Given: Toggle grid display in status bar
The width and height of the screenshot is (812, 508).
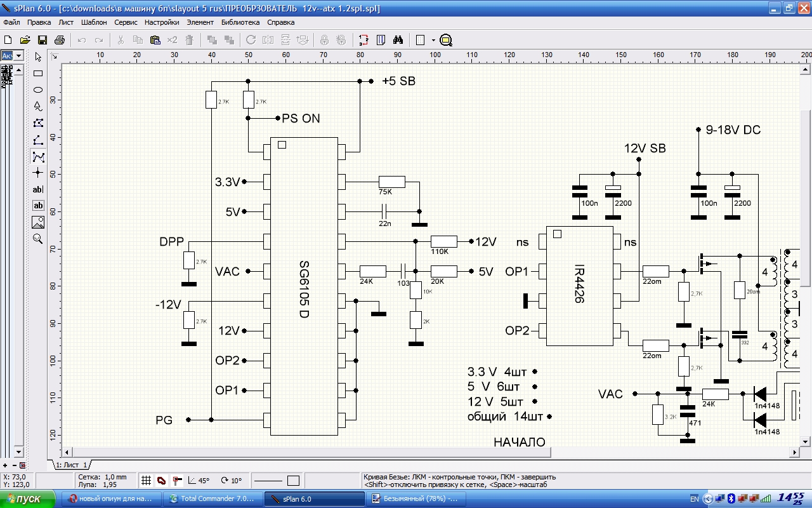Looking at the screenshot, I should pyautogui.click(x=146, y=481).
